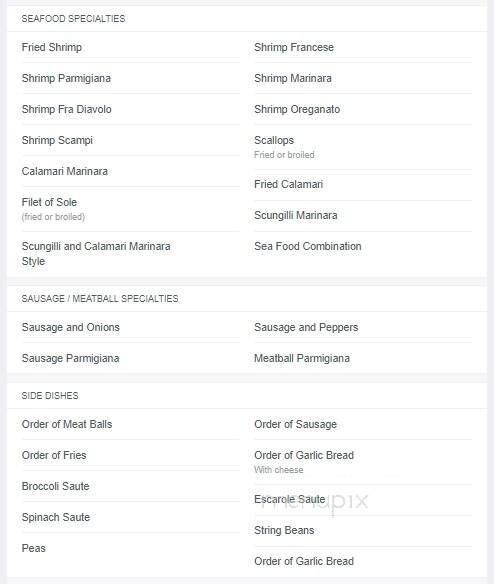Click the Side Dishes section header
The image size is (494, 584).
coord(50,396)
